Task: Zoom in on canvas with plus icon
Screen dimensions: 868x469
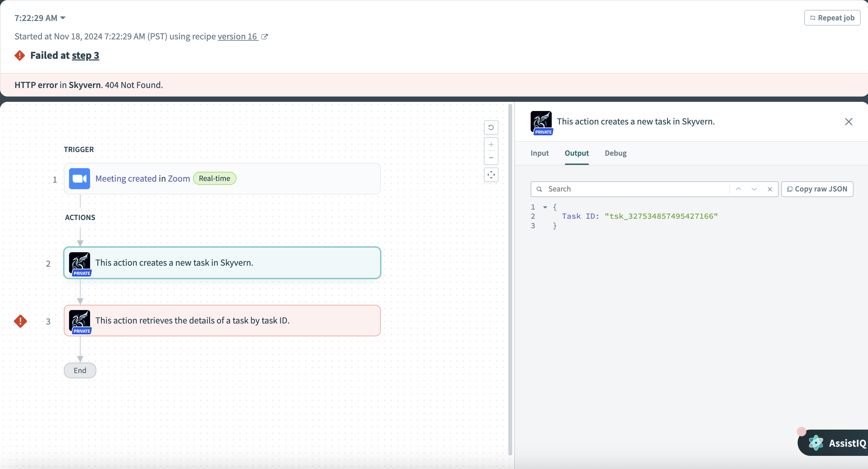Action: coord(491,145)
